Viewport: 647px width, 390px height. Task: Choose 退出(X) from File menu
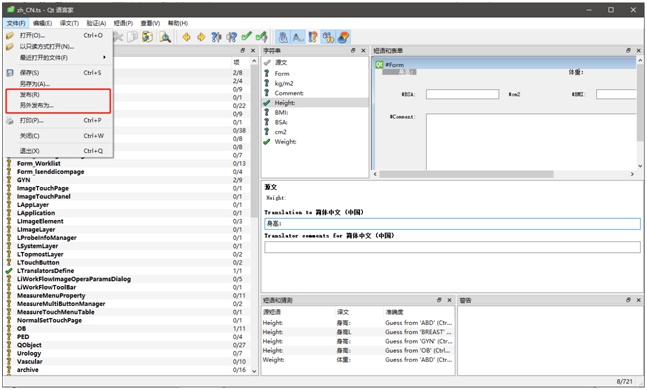click(x=58, y=151)
